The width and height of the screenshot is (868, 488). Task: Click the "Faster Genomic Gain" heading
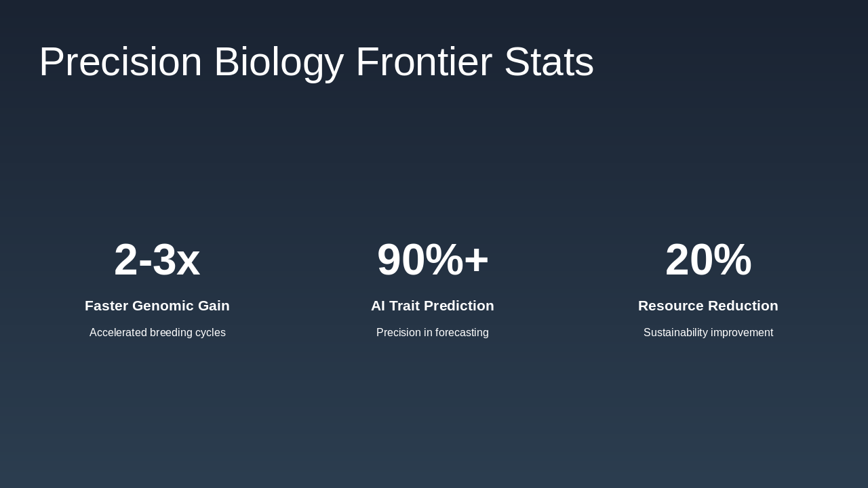click(x=157, y=306)
